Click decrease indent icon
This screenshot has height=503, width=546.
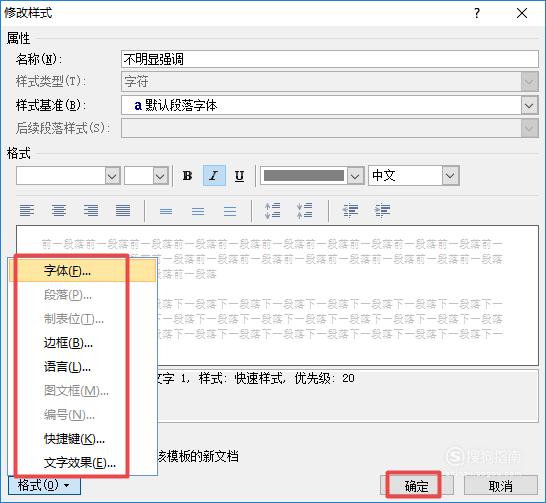pyautogui.click(x=350, y=211)
